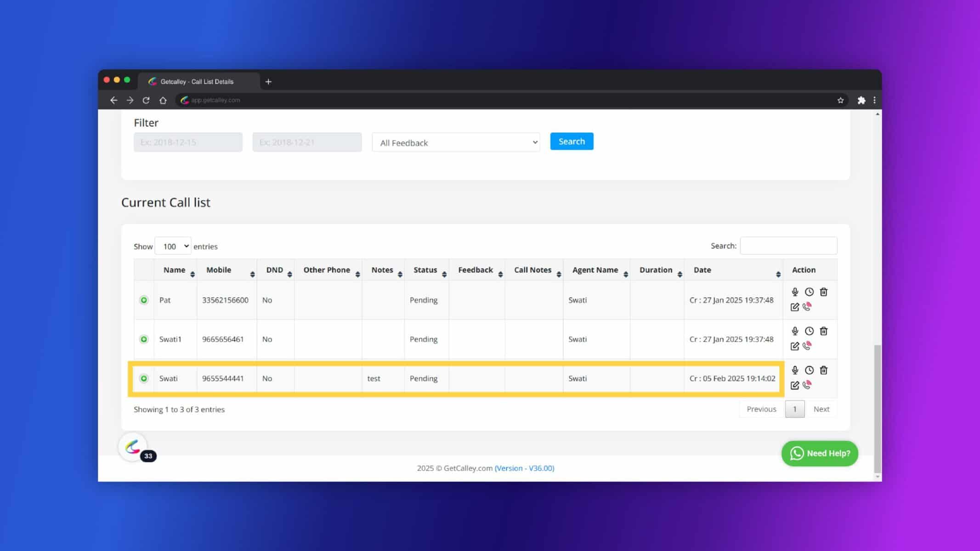Select the start date input field
The height and width of the screenshot is (551, 980).
tap(188, 142)
